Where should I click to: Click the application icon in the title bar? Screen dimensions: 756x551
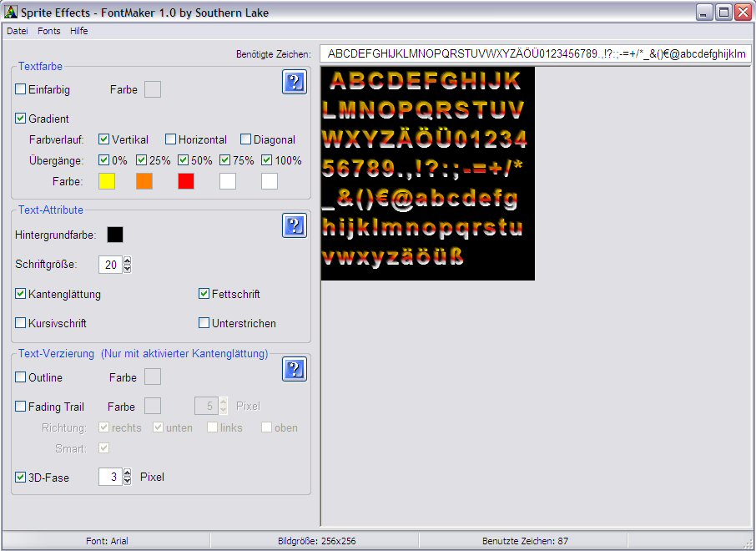pos(11,12)
